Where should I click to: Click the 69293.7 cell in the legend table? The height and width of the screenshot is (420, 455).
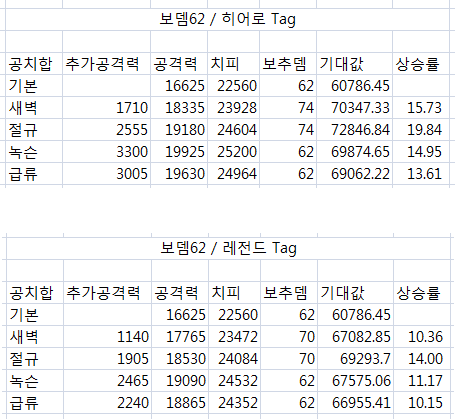coord(355,358)
